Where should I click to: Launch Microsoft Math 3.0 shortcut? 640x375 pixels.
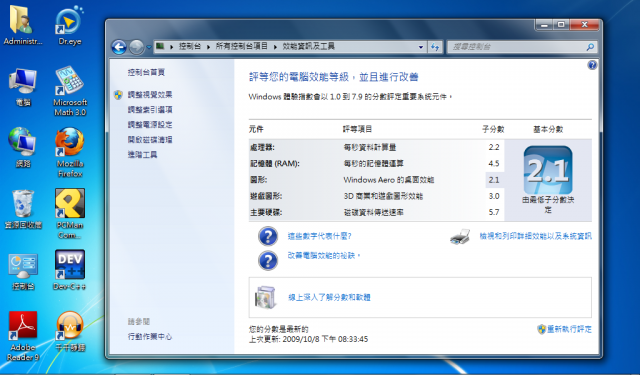click(x=69, y=91)
